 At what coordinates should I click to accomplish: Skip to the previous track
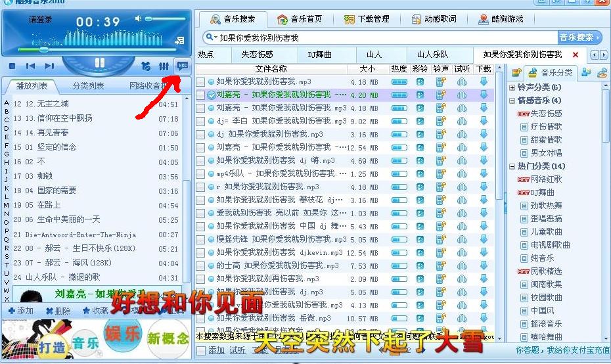30,66
